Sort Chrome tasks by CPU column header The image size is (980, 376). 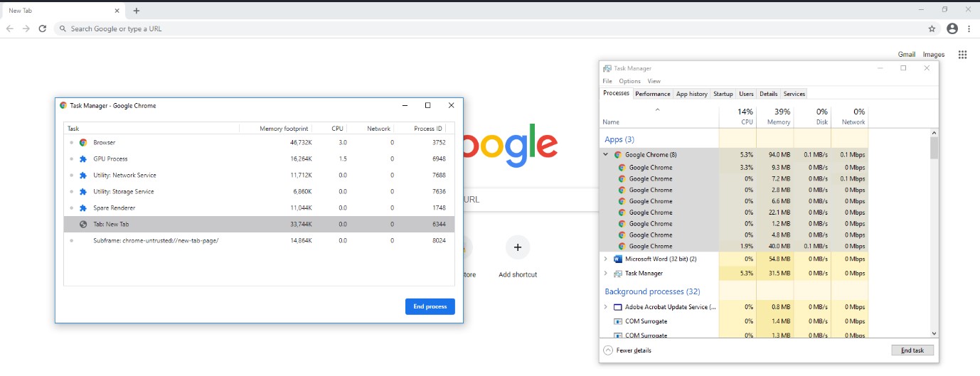[x=329, y=129]
